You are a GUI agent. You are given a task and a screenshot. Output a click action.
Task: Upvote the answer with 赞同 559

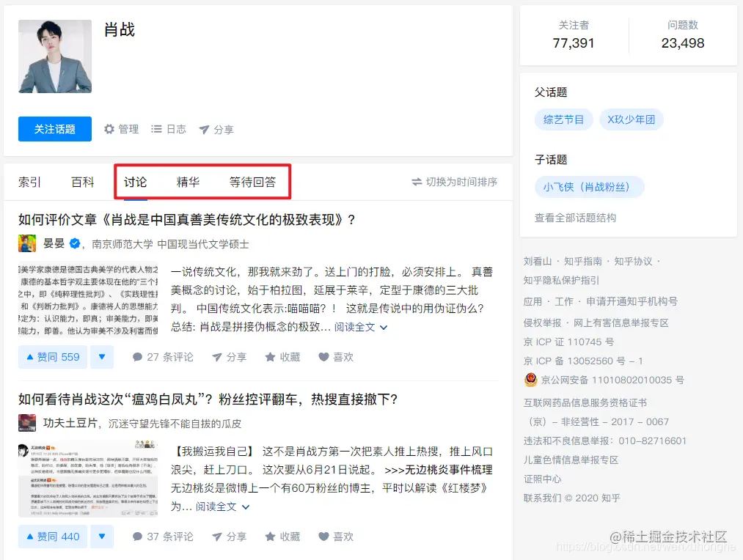[x=53, y=357]
